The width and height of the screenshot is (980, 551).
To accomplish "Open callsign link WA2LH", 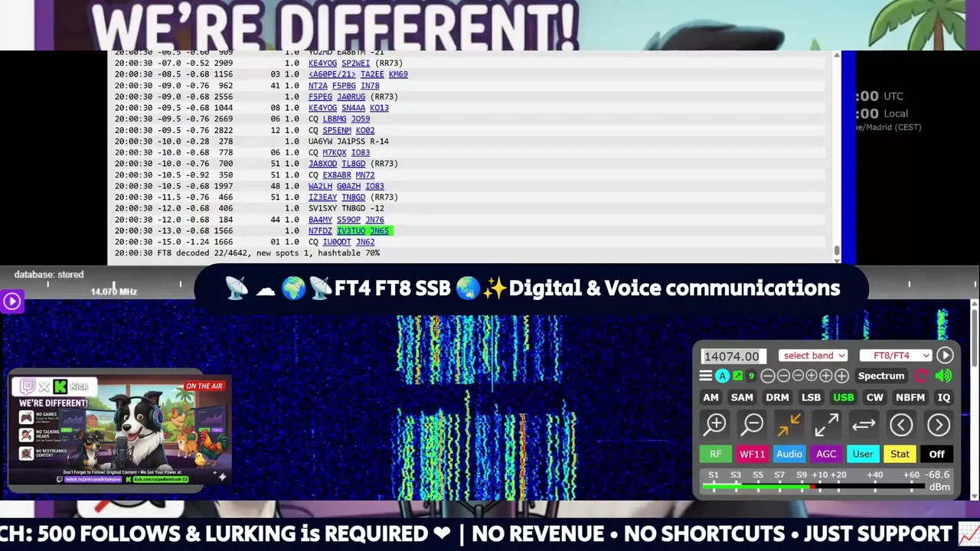I will tap(320, 186).
